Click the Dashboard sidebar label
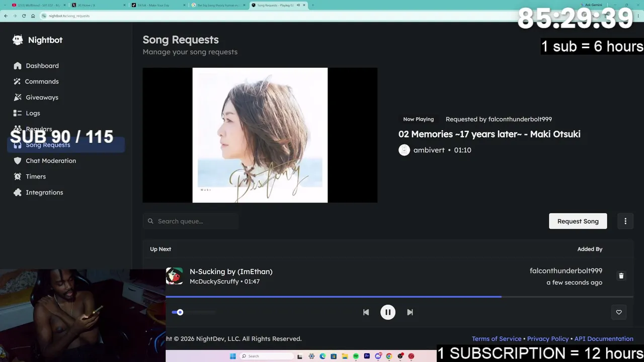The image size is (644, 362). tap(42, 66)
